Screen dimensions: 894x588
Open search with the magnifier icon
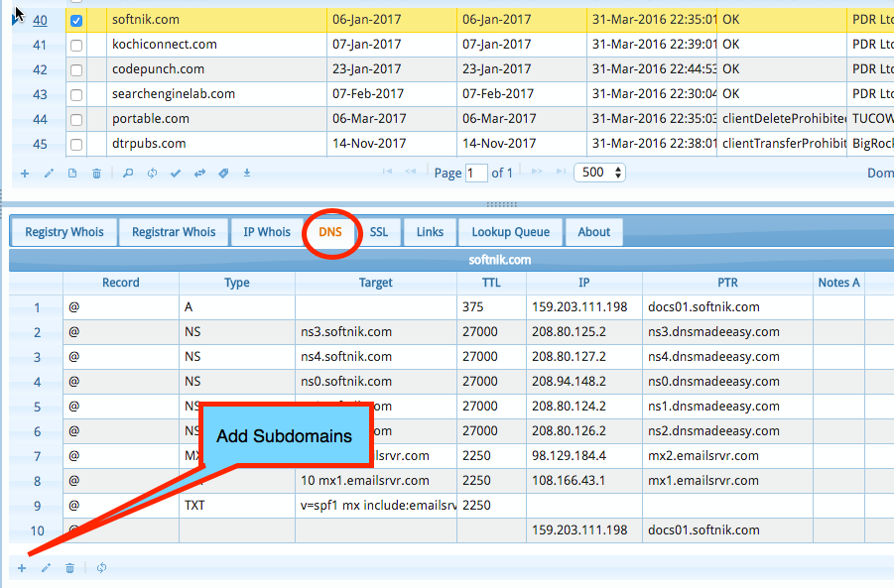pyautogui.click(x=128, y=174)
